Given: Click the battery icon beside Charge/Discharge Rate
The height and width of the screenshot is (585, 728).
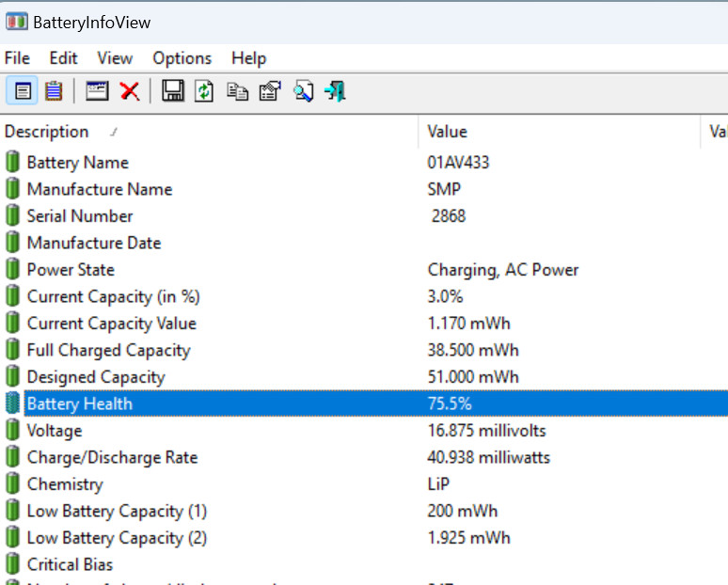Looking at the screenshot, I should click(12, 458).
